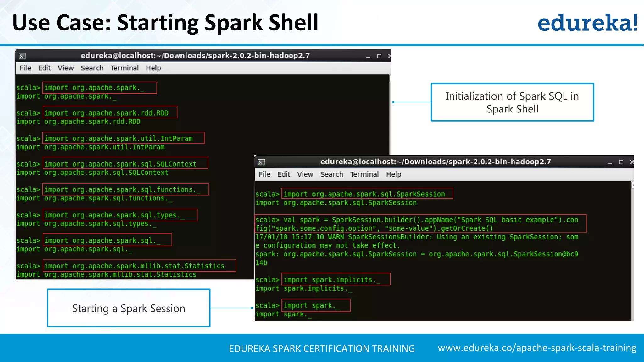Viewport: 644px width, 362px height.
Task: Click 'import spark.implicits._' command
Action: tap(336, 279)
